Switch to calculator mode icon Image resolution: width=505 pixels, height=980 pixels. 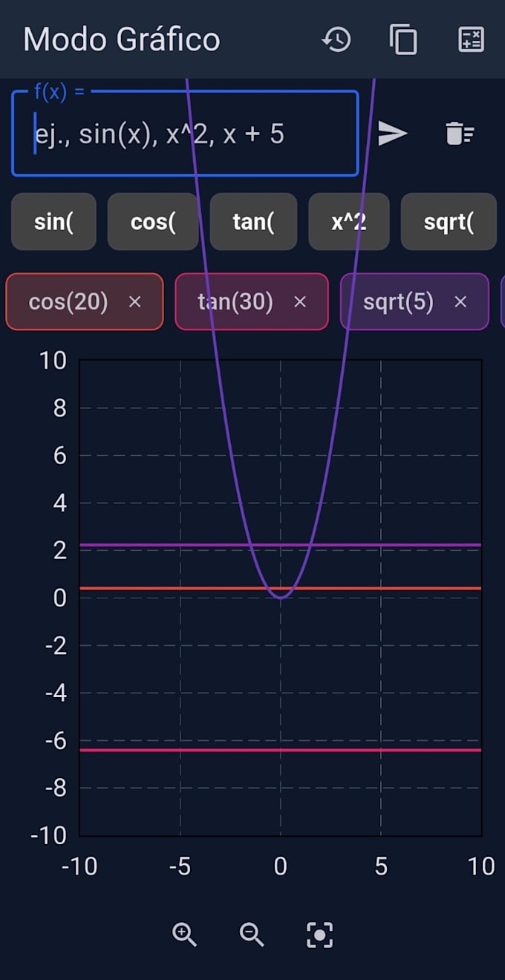472,39
